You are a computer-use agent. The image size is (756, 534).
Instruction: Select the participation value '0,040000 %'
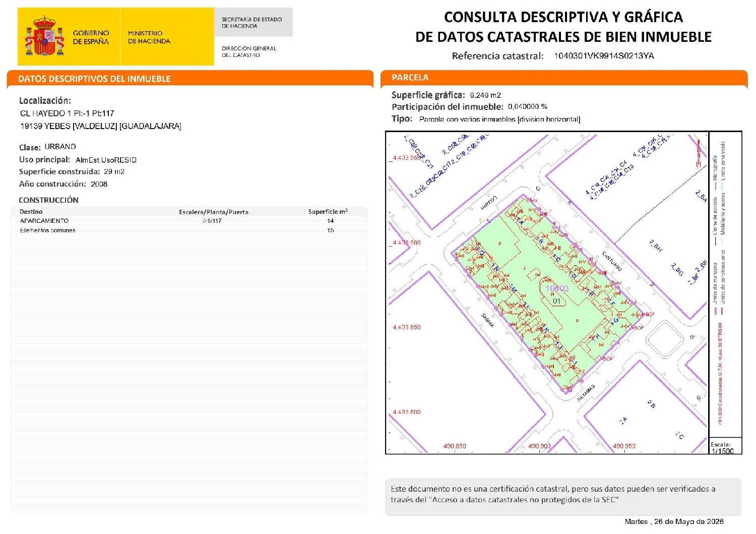527,107
